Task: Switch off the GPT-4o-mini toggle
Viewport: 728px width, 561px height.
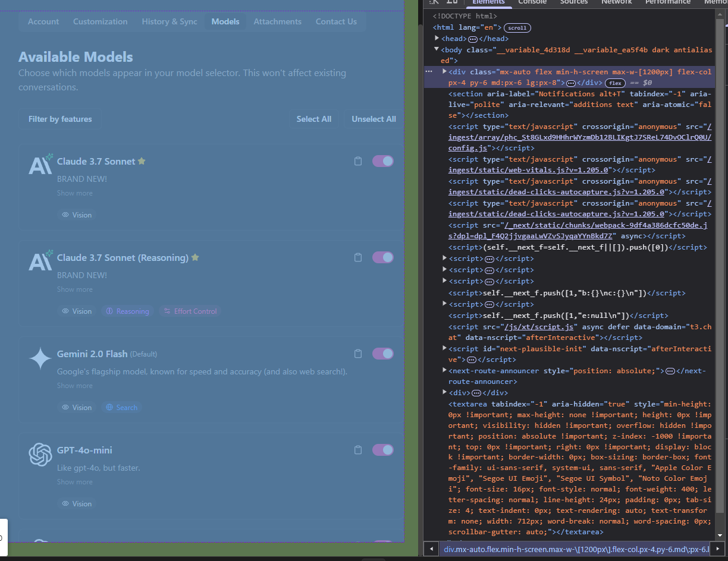Action: (382, 450)
